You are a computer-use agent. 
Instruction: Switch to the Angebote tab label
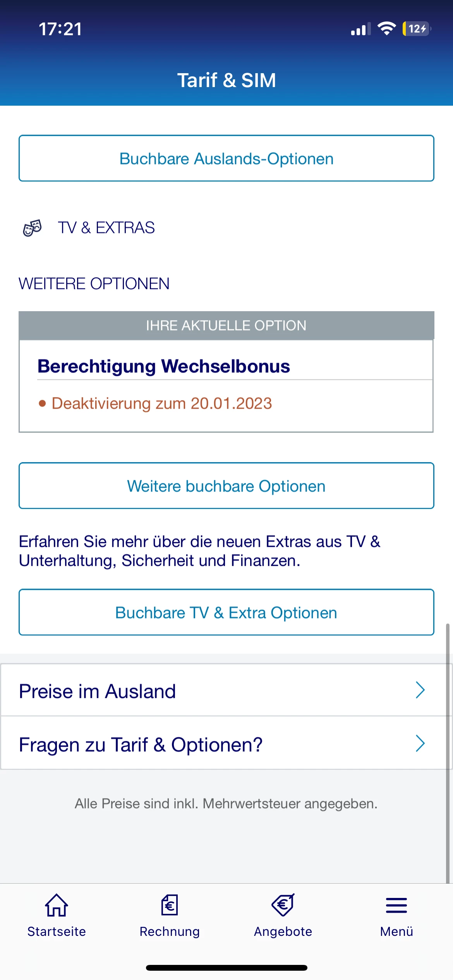pos(283,931)
